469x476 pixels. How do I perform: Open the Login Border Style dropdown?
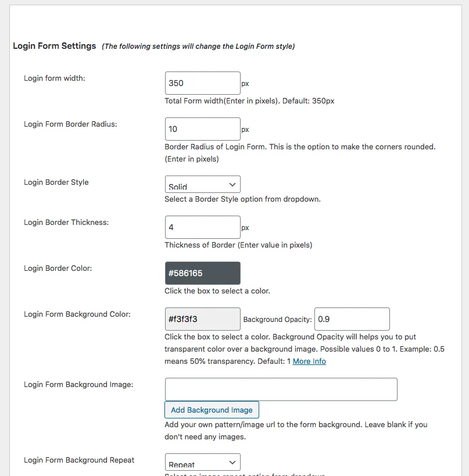point(202,185)
